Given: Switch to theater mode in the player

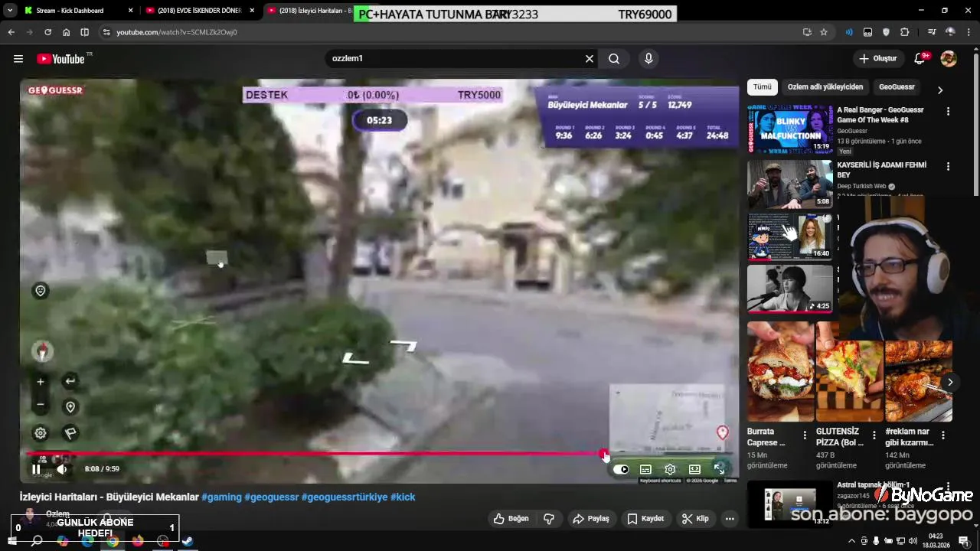Looking at the screenshot, I should (x=694, y=469).
